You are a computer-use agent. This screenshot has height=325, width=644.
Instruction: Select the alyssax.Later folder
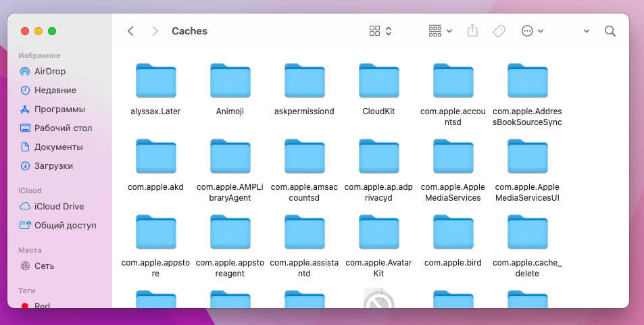pyautogui.click(x=155, y=80)
